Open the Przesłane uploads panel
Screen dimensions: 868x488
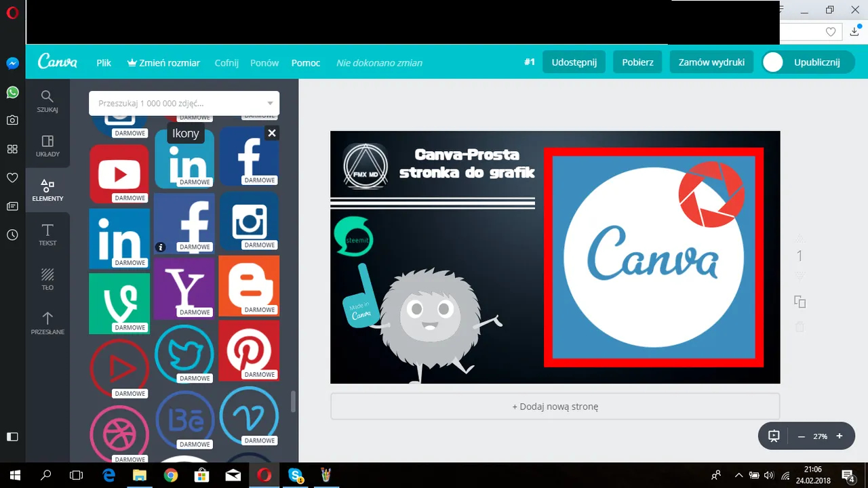[x=47, y=323]
